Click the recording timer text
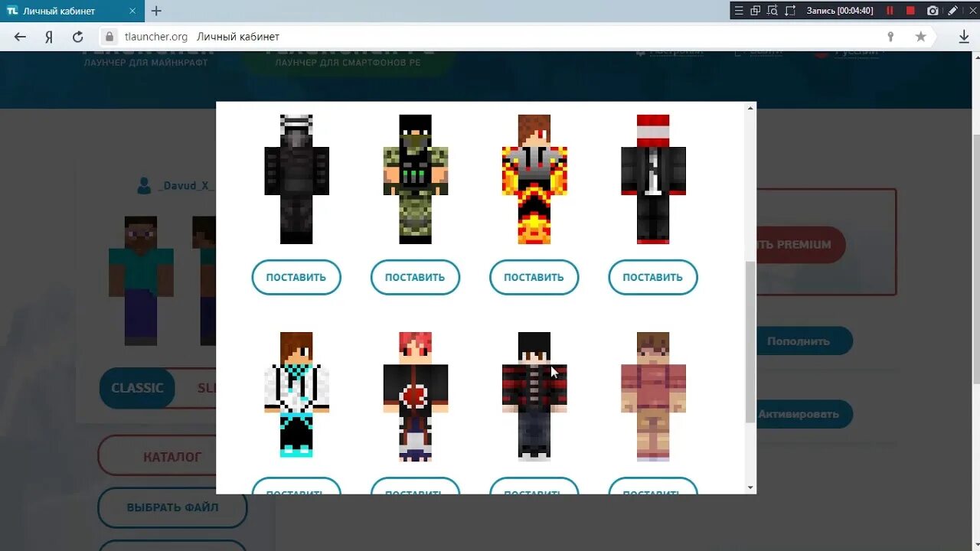The height and width of the screenshot is (551, 980). coord(840,11)
